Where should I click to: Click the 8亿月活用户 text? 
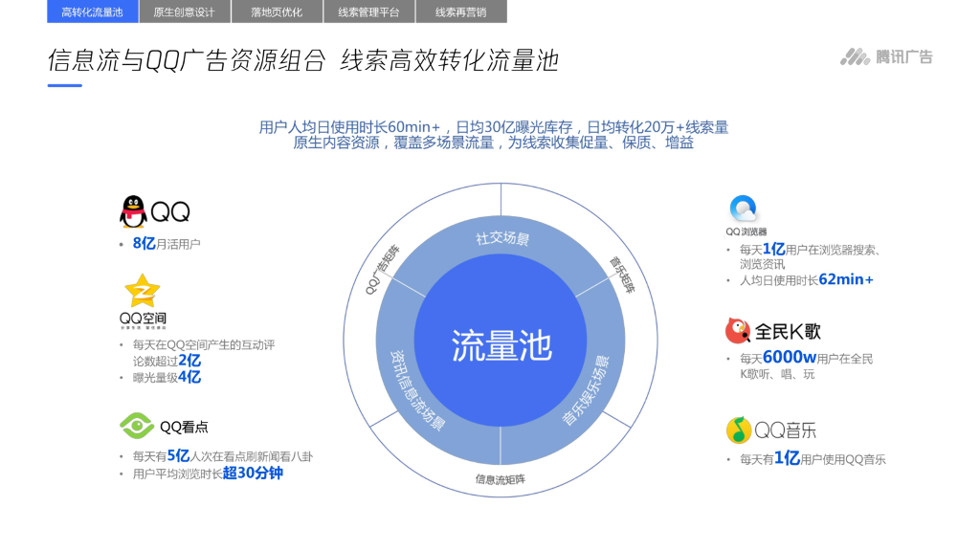pyautogui.click(x=167, y=244)
